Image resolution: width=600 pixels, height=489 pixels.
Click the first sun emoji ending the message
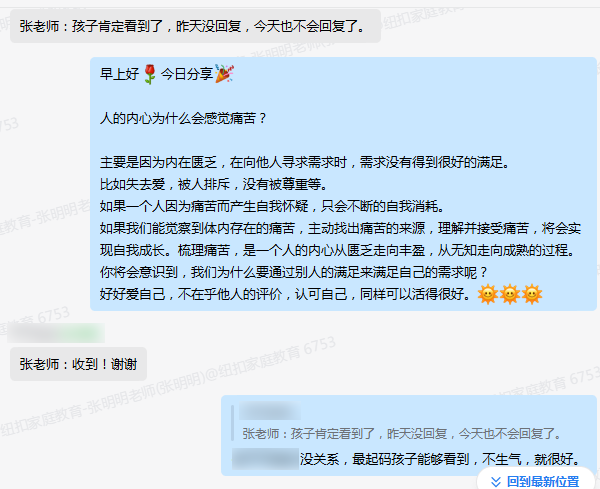(x=488, y=294)
